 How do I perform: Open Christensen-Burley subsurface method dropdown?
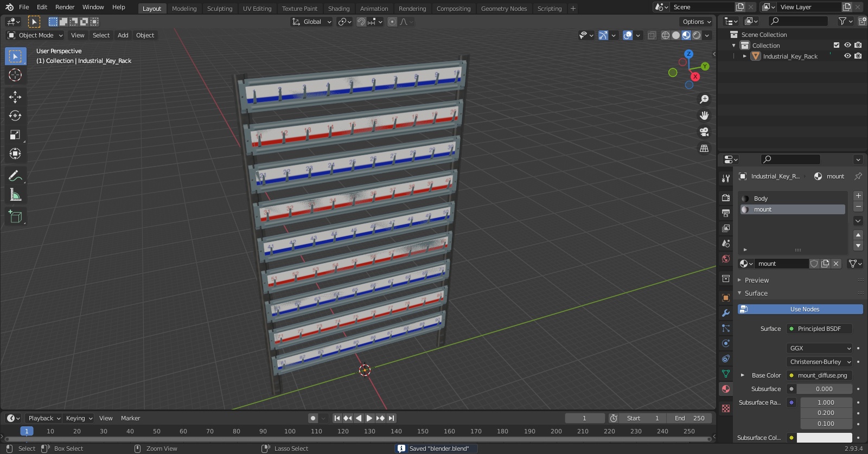coord(820,362)
